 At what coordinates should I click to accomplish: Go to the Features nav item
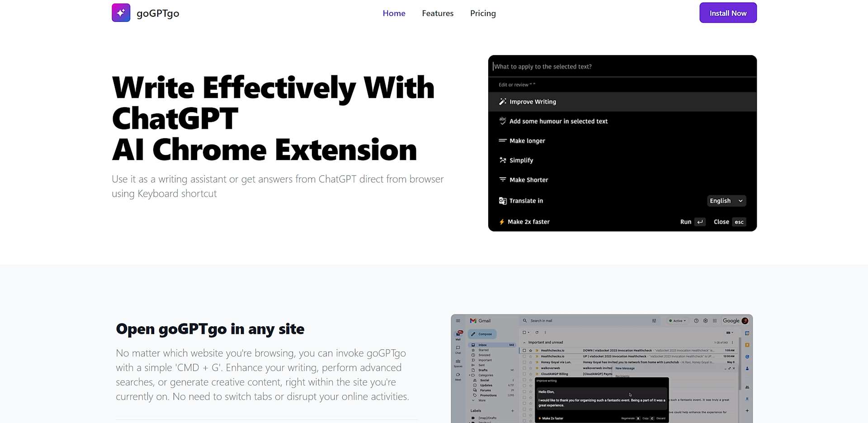click(437, 13)
